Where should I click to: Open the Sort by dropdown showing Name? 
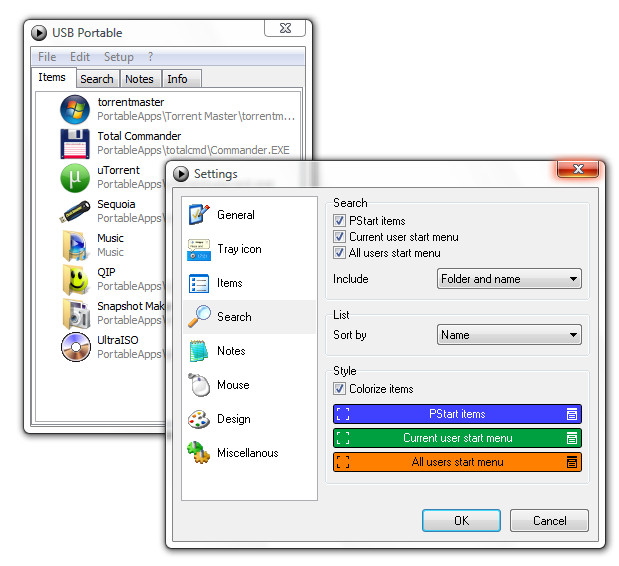[x=509, y=335]
